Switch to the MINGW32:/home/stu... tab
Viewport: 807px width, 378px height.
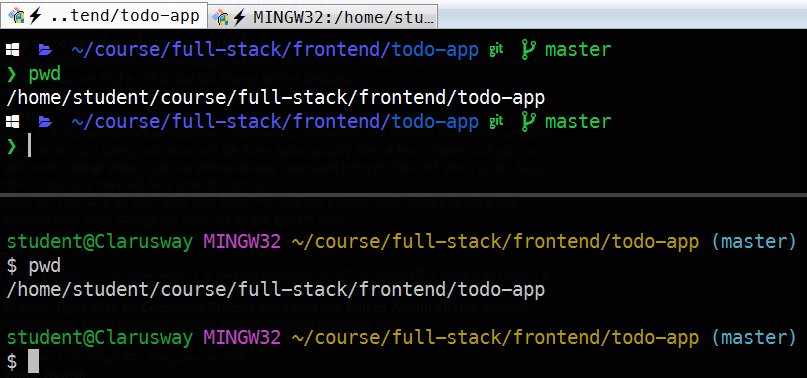(324, 18)
